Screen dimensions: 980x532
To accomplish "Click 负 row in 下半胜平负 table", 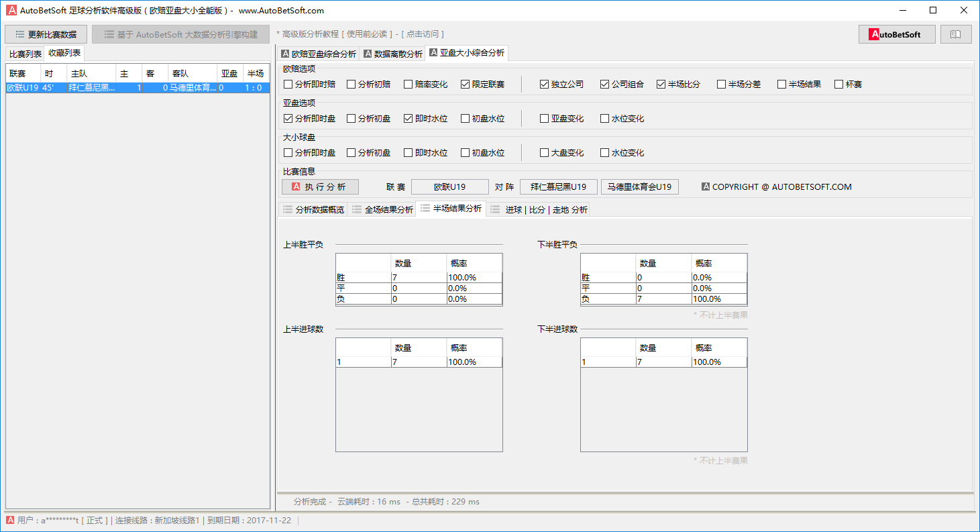I will point(663,299).
